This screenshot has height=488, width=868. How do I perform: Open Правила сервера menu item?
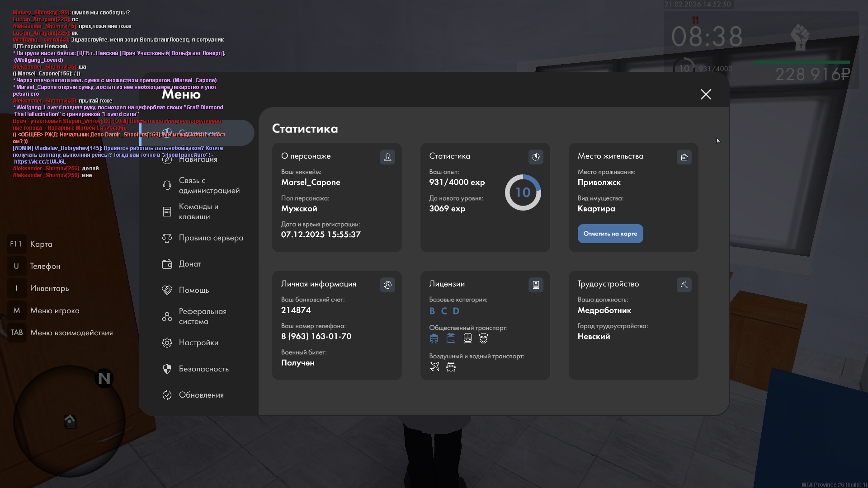tap(211, 238)
